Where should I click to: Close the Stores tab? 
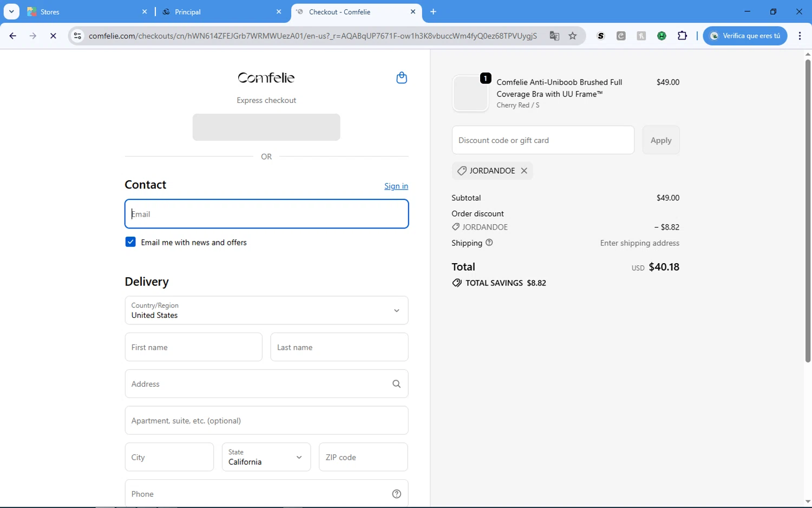click(145, 11)
